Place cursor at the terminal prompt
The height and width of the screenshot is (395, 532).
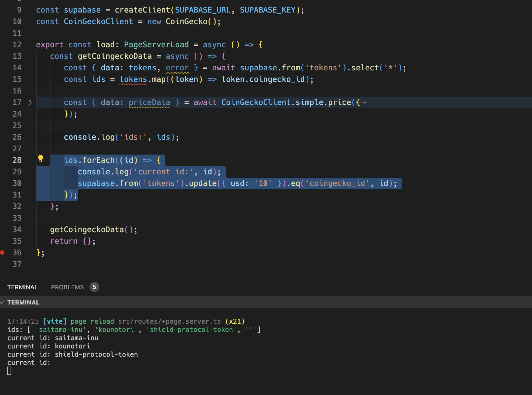(9, 371)
